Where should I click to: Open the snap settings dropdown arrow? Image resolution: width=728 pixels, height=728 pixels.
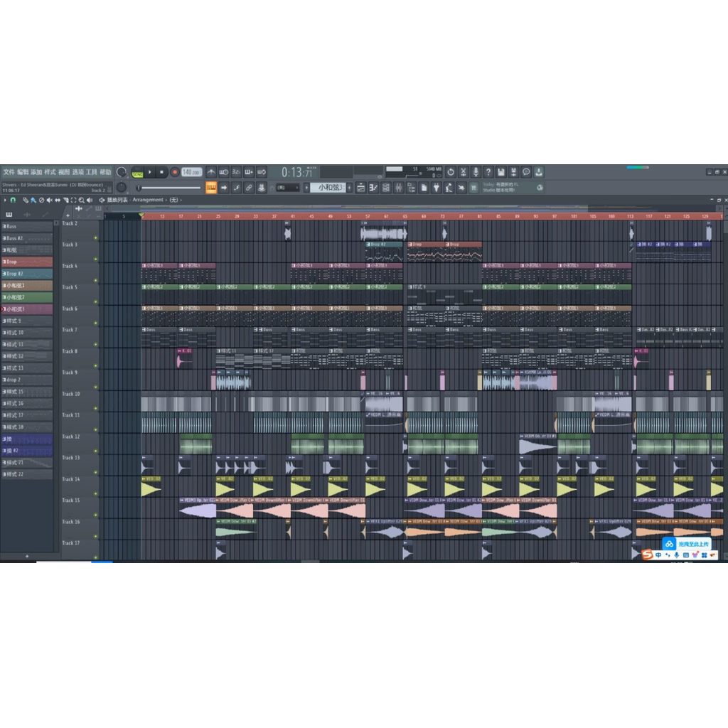pos(5,200)
